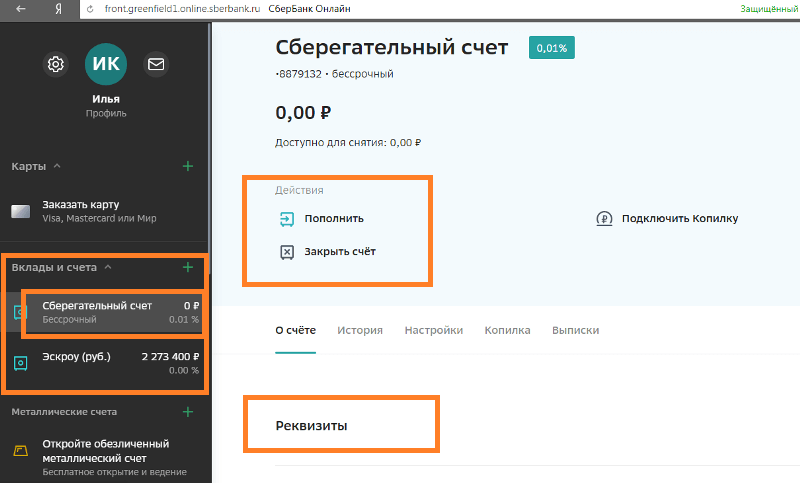The image size is (800, 483).
Task: Click the card thumbnail near Заказать карту
Action: [x=21, y=211]
